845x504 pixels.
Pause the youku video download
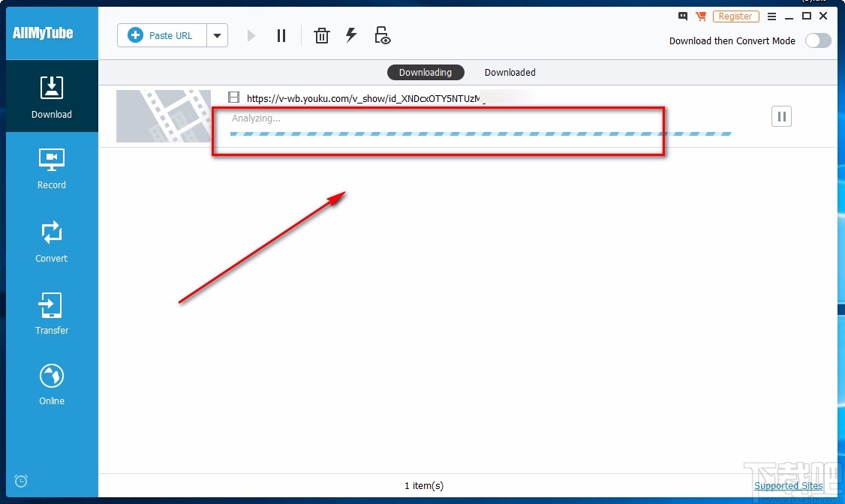(781, 116)
